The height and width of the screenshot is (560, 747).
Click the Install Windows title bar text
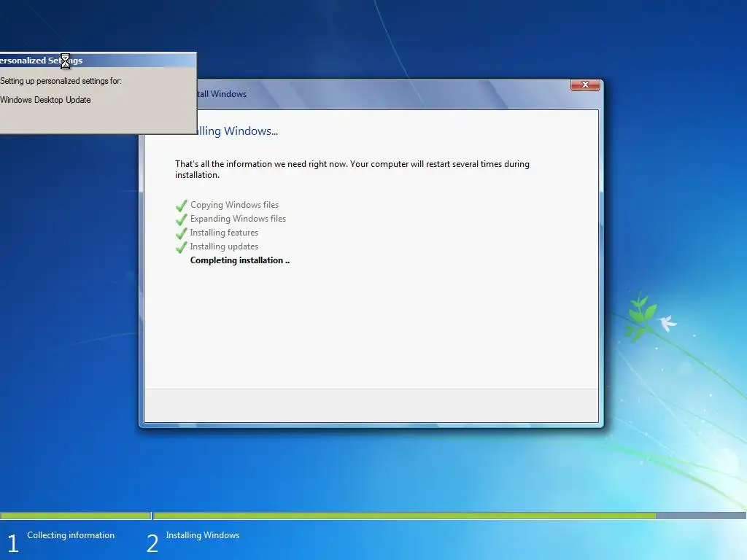point(222,94)
